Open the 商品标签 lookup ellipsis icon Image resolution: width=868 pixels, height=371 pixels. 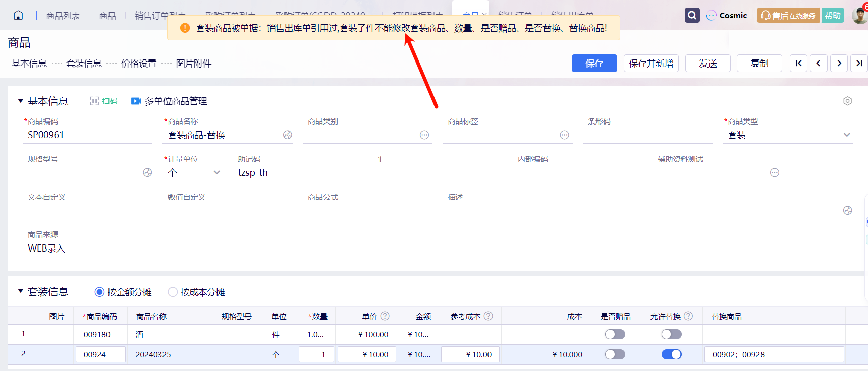click(564, 135)
